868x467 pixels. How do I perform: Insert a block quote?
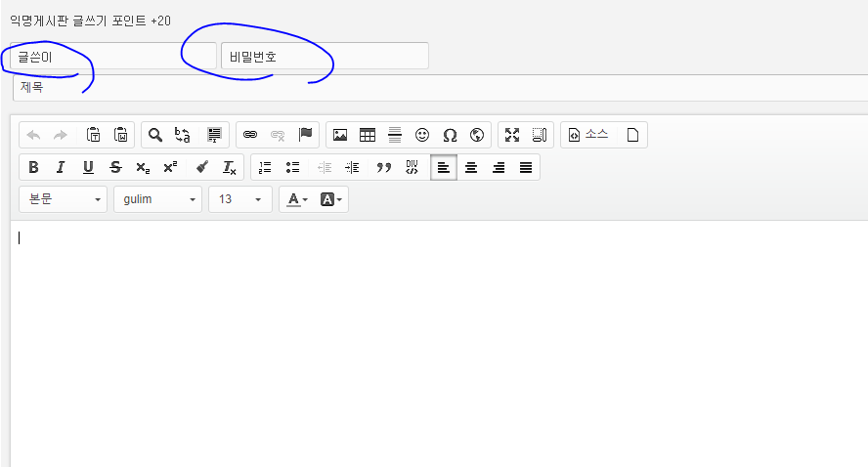coord(384,167)
